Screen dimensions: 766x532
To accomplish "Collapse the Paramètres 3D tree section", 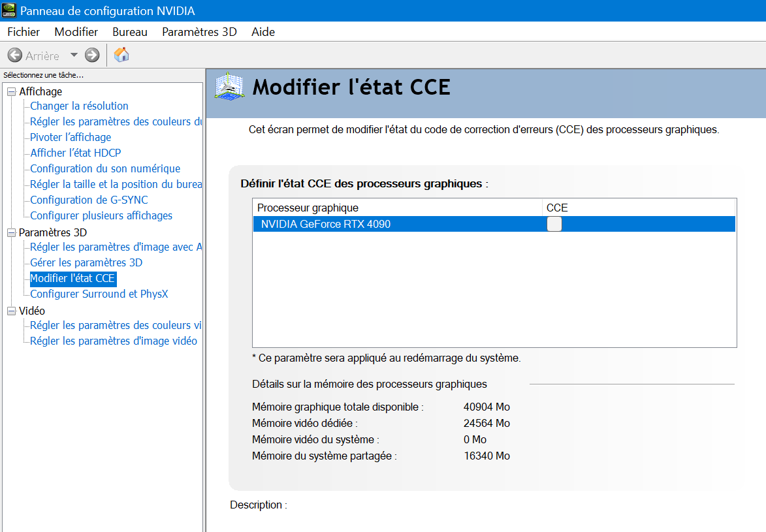I will click(11, 233).
